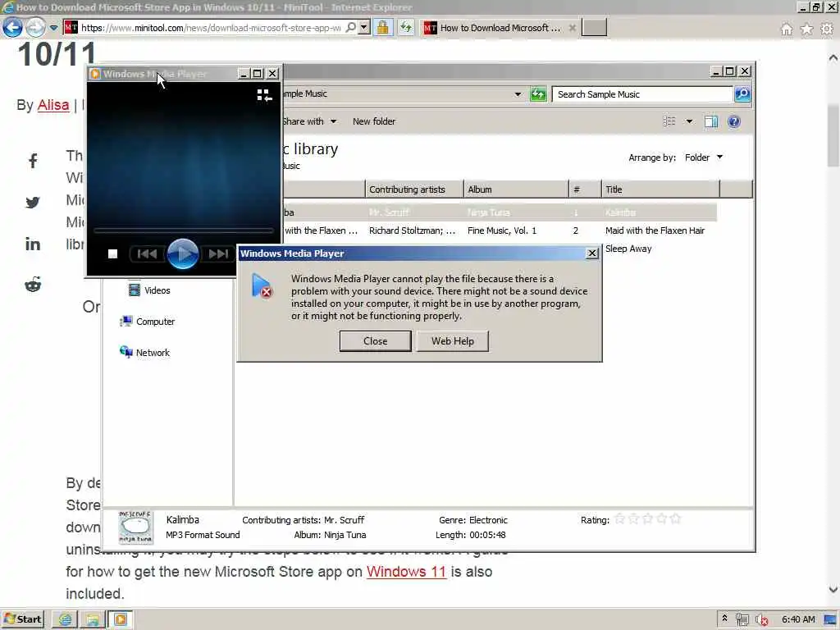The width and height of the screenshot is (840, 630).
Task: Click Kalimba album art thumbnail
Action: click(x=135, y=527)
